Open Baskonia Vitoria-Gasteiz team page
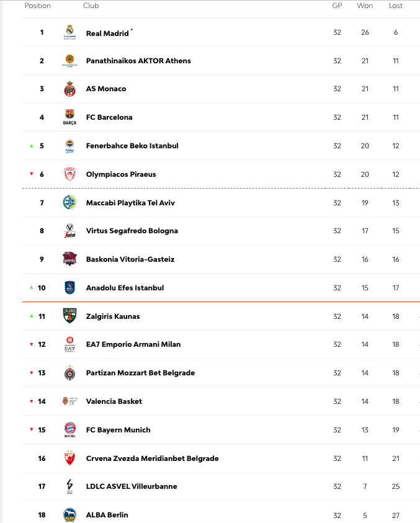The width and height of the screenshot is (420, 523). (x=130, y=259)
